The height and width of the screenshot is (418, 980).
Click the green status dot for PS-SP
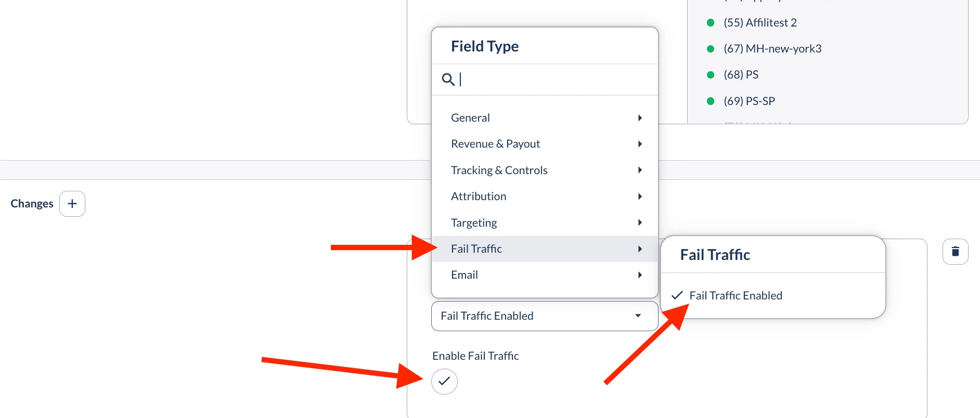tap(711, 101)
